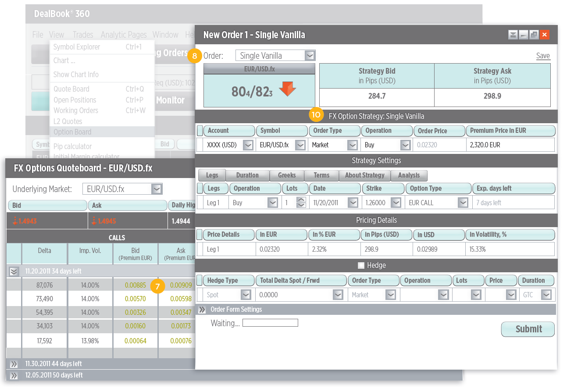Image resolution: width=567 pixels, height=392 pixels.
Task: Open the Analytic Pages menu
Action: [124, 35]
